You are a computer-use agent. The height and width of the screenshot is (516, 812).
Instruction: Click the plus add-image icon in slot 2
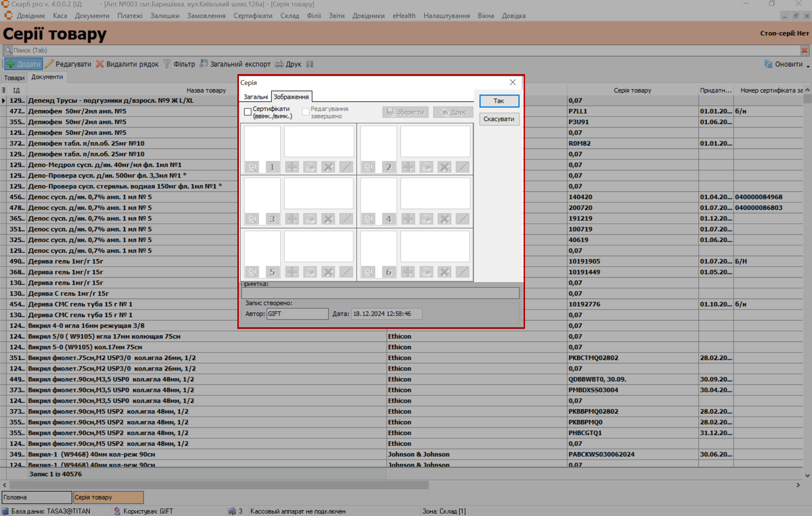(408, 167)
